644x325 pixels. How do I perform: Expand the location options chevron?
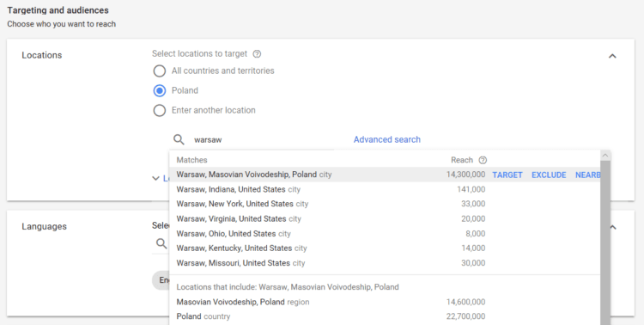click(155, 178)
